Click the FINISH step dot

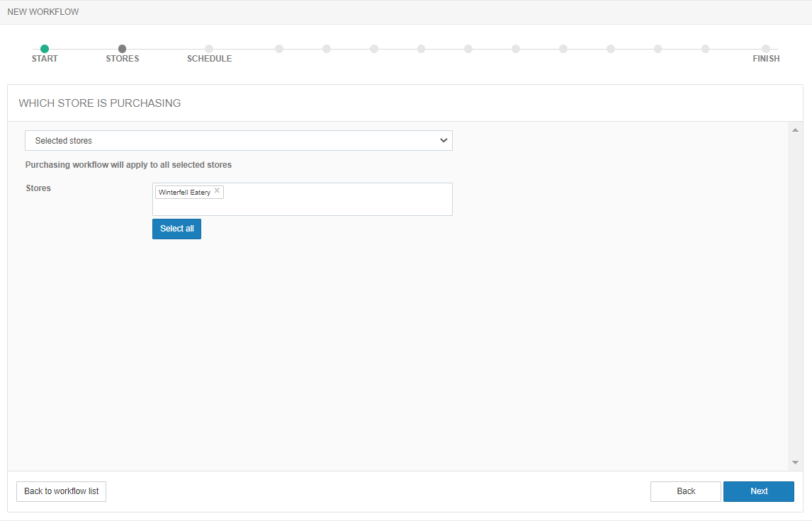[x=766, y=49]
